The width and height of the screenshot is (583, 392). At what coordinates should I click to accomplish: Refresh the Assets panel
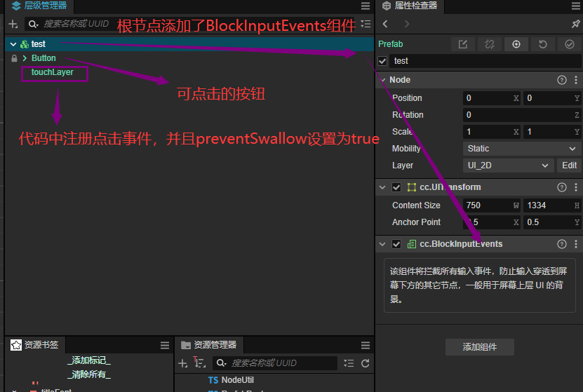click(x=365, y=363)
